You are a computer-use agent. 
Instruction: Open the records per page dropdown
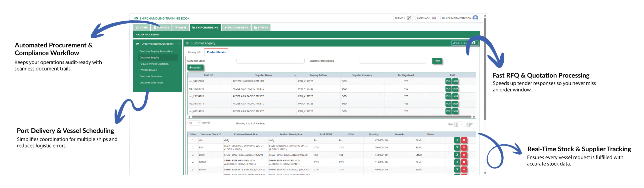tap(194, 123)
